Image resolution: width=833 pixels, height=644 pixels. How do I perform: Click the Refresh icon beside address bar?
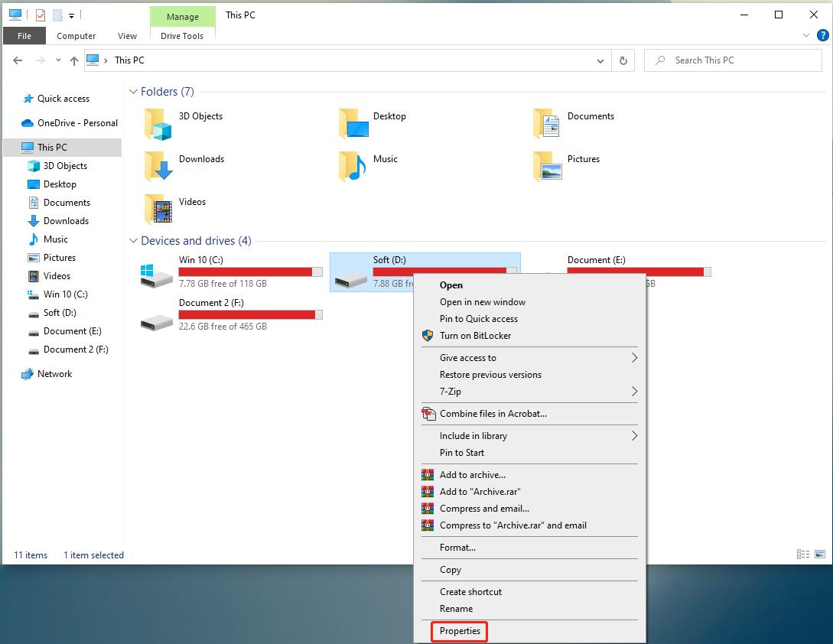[623, 60]
